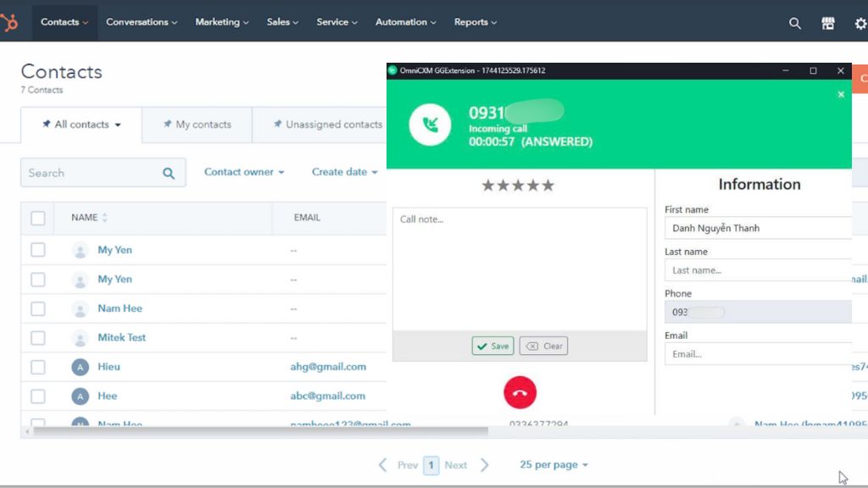Focus the Call note text area
868x488 pixels.
point(520,269)
